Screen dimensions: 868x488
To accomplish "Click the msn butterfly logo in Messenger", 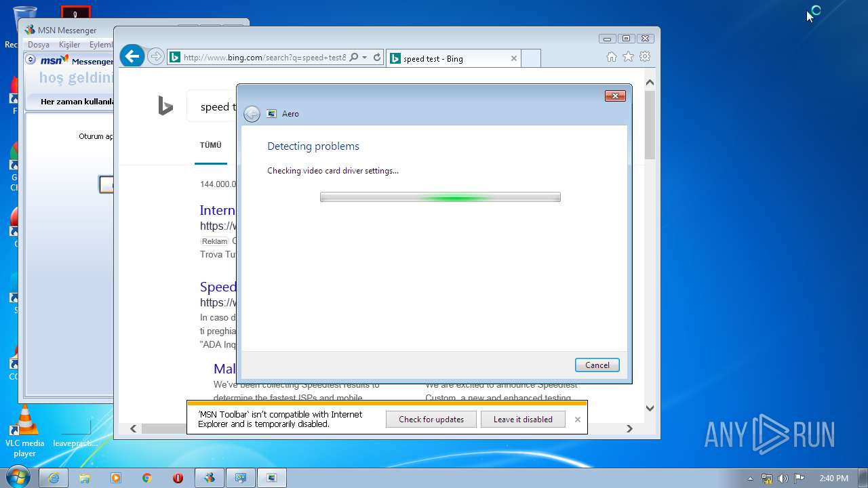I will point(54,60).
